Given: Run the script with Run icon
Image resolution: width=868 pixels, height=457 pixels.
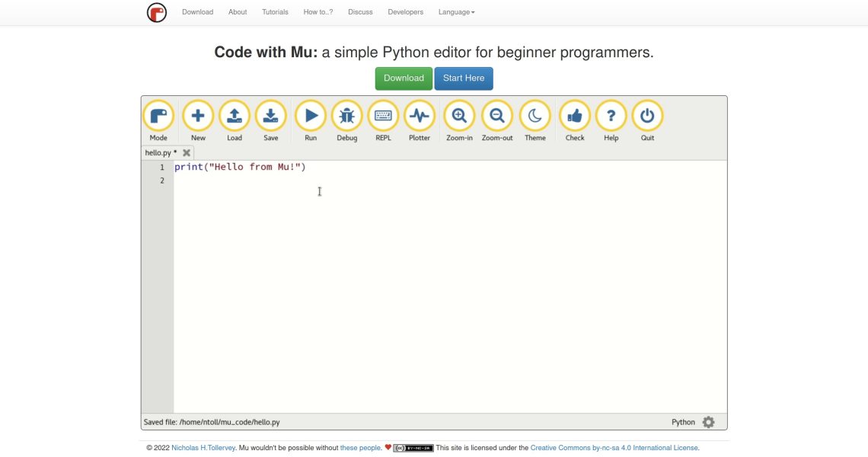Looking at the screenshot, I should pos(311,117).
